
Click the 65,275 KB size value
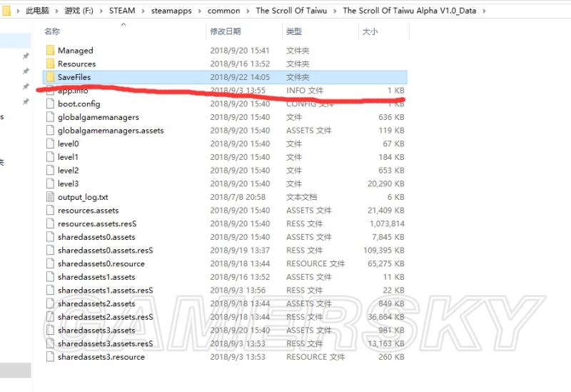pos(386,263)
